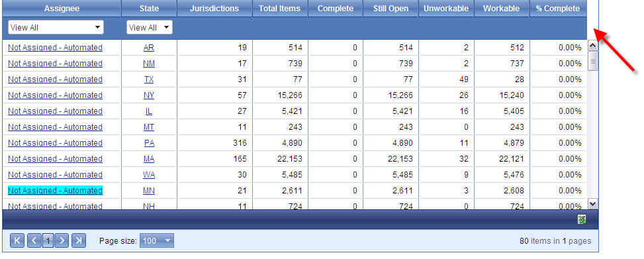Select Workable value 15,240

[512, 95]
